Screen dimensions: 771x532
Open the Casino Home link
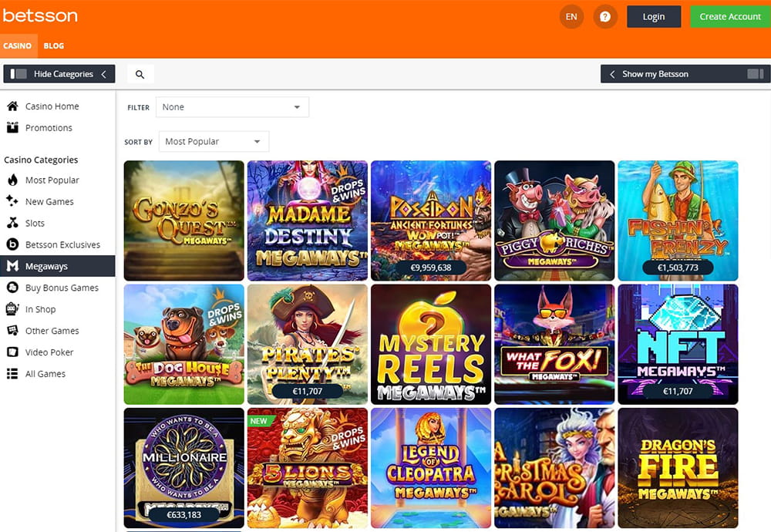tap(52, 106)
